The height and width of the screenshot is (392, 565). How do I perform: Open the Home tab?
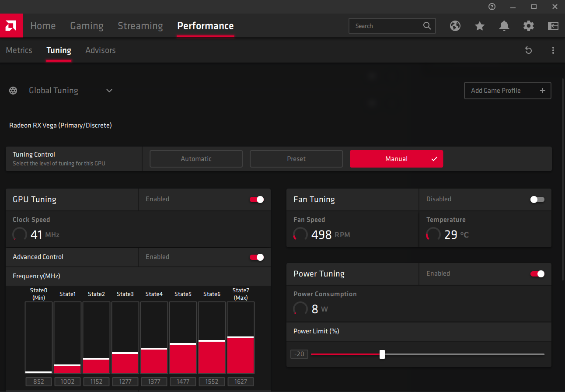pyautogui.click(x=43, y=26)
